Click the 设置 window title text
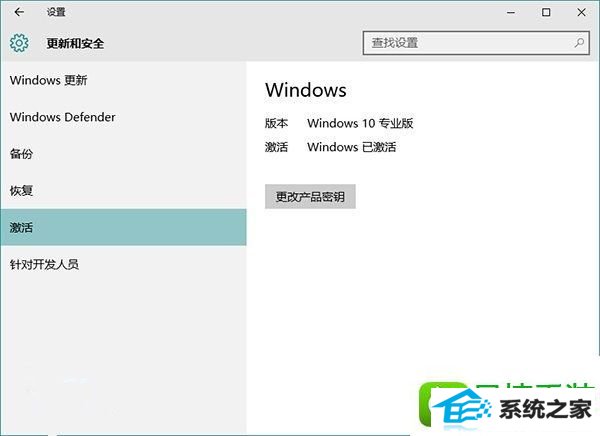 click(56, 12)
